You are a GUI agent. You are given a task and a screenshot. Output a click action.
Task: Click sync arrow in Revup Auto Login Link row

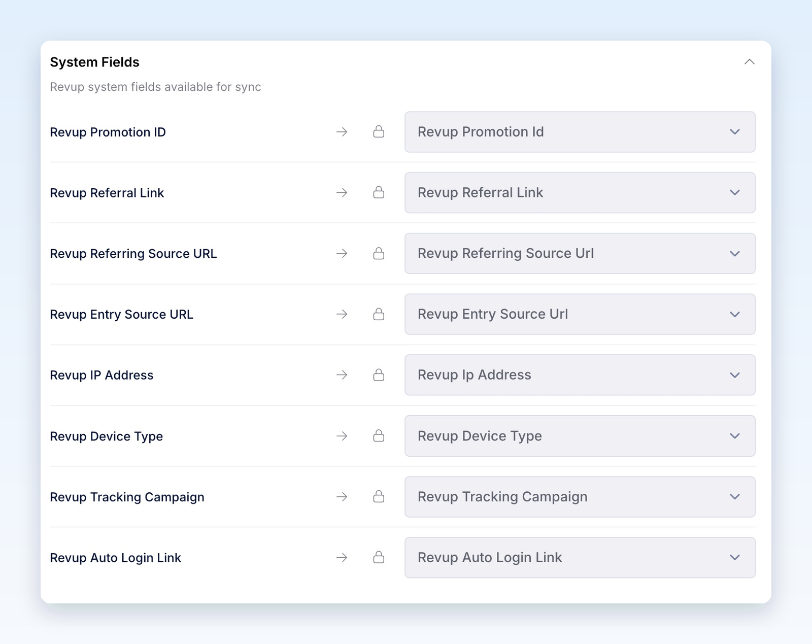[x=342, y=557]
